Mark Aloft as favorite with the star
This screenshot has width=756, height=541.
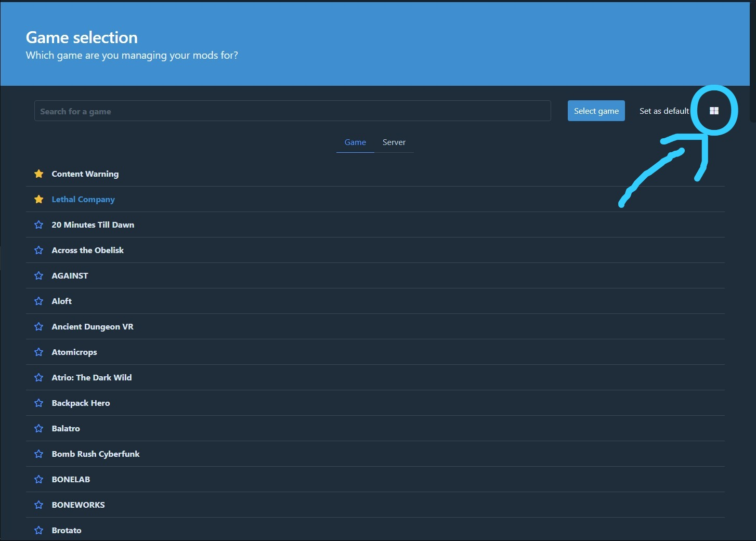[x=38, y=301]
